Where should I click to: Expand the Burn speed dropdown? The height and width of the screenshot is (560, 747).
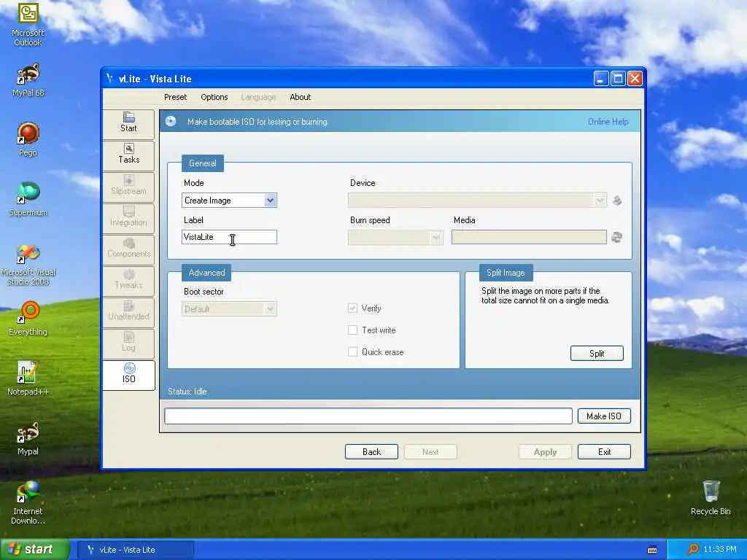pos(436,238)
